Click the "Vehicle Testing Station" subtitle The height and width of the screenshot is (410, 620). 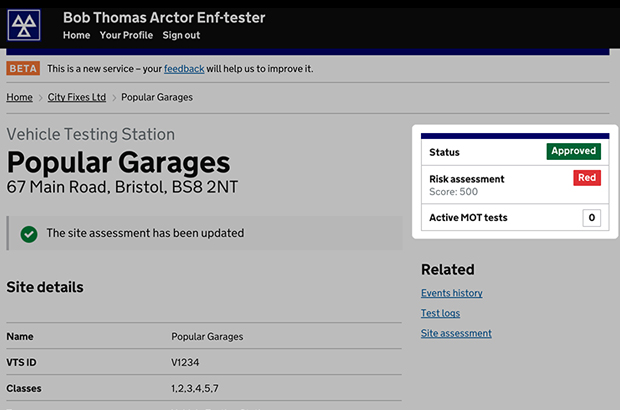click(91, 134)
